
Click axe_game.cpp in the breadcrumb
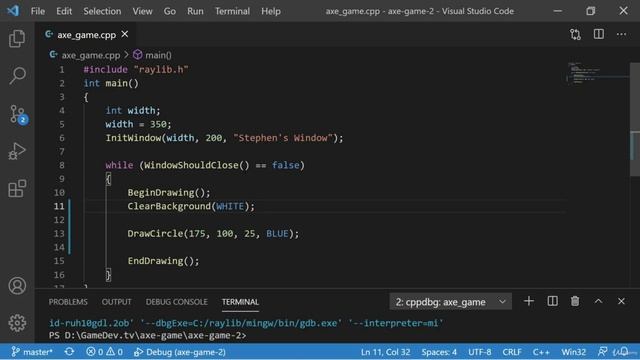[x=91, y=55]
